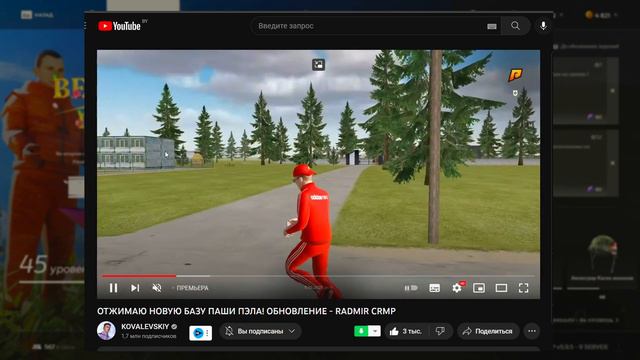Click the magnifier search button
The height and width of the screenshot is (360, 640).
pos(515,26)
